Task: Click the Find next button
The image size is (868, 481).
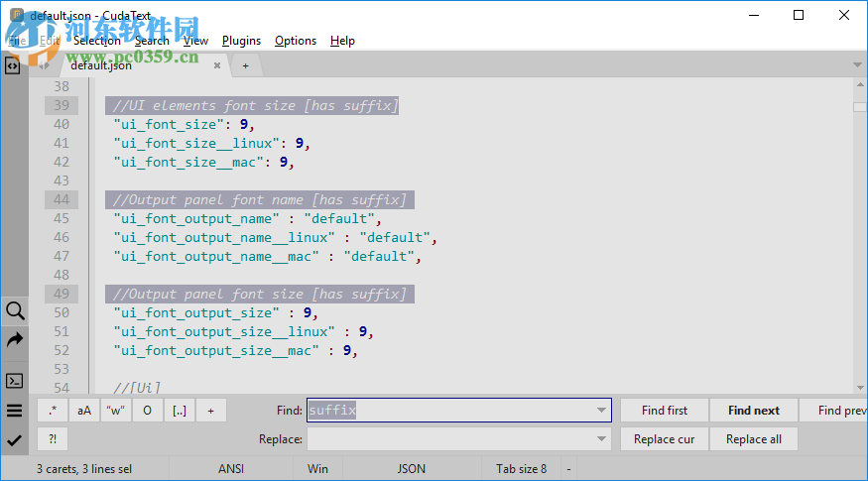Action: click(753, 411)
